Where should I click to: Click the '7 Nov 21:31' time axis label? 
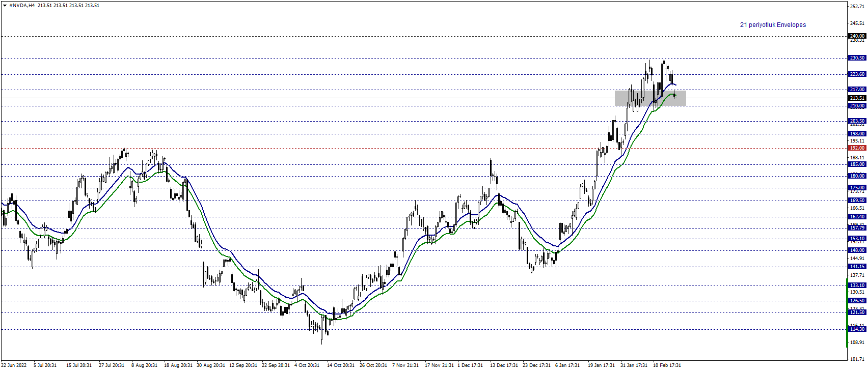tap(405, 365)
